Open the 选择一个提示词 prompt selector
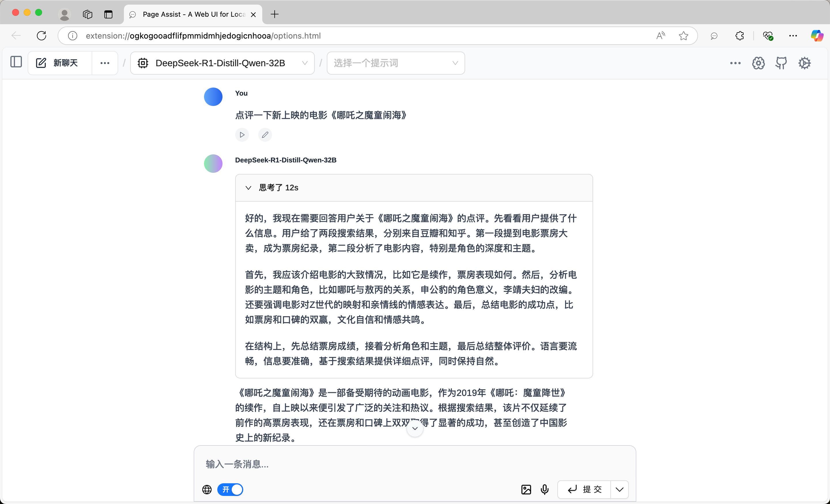830x504 pixels. 396,63
